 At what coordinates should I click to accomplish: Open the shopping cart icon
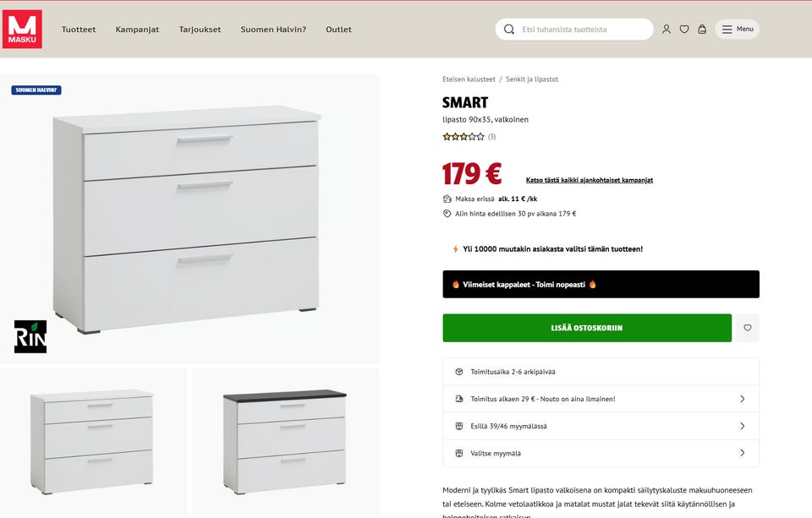coord(702,30)
